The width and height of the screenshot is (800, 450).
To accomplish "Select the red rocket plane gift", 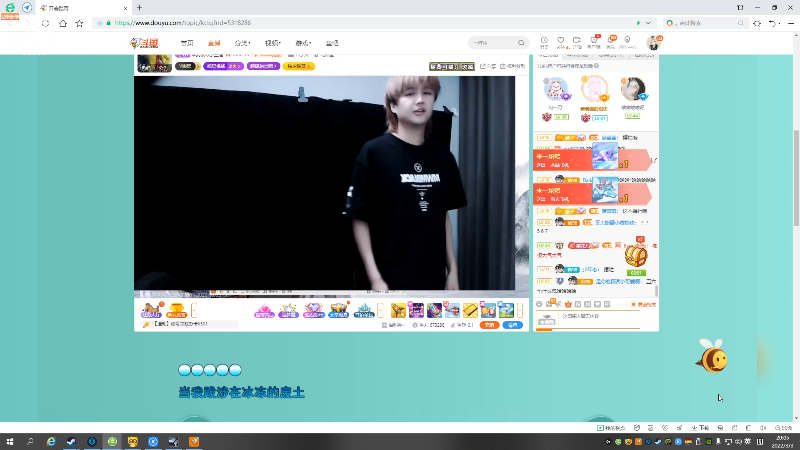I will 452,310.
